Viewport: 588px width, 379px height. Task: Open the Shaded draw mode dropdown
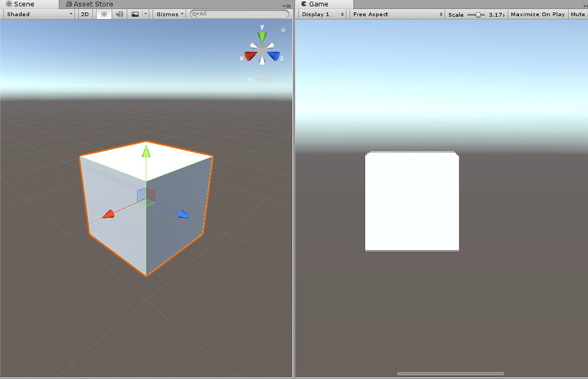pos(38,14)
